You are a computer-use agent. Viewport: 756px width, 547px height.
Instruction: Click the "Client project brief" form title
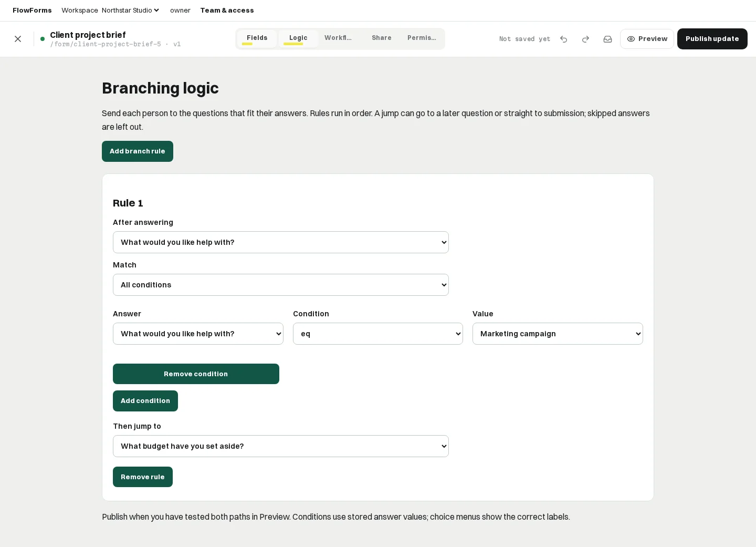tap(88, 35)
